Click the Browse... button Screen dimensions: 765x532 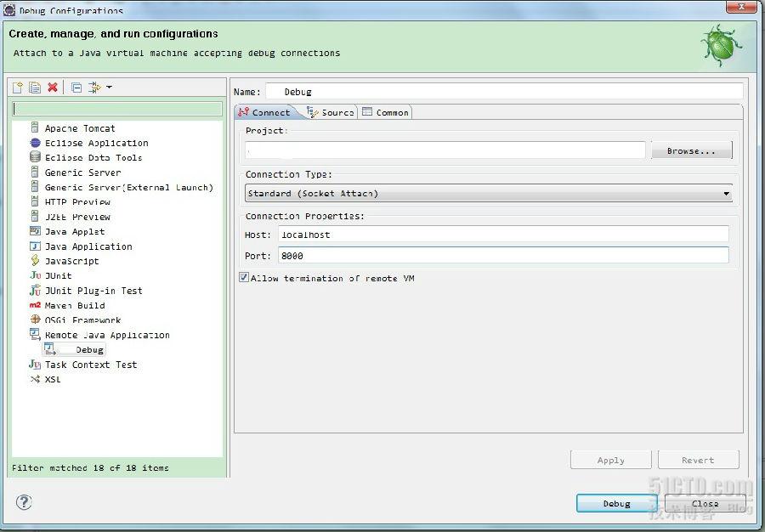[691, 150]
